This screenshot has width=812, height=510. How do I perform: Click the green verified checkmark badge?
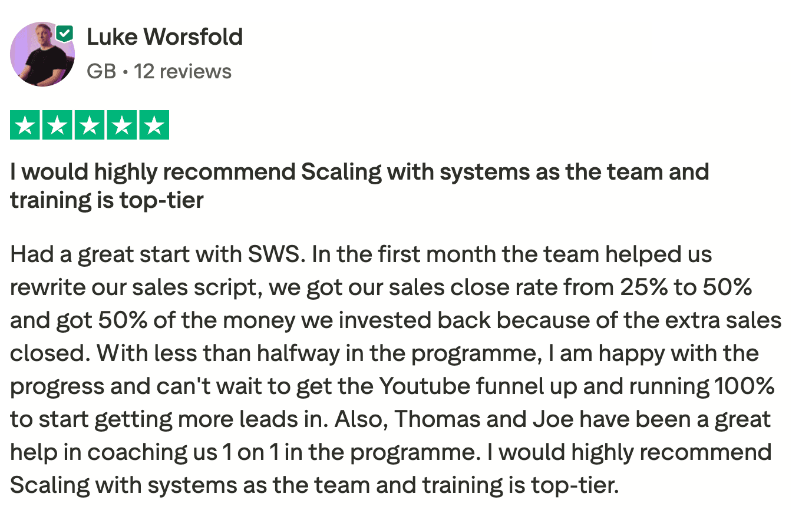click(x=65, y=34)
